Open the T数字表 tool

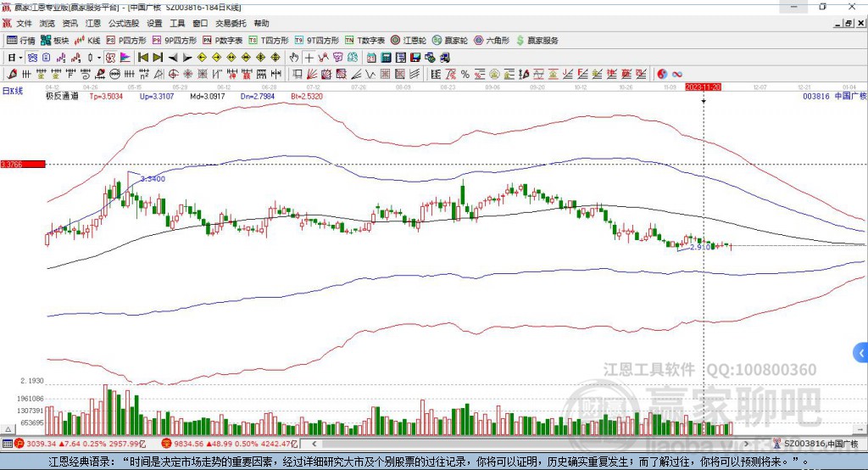pyautogui.click(x=364, y=41)
